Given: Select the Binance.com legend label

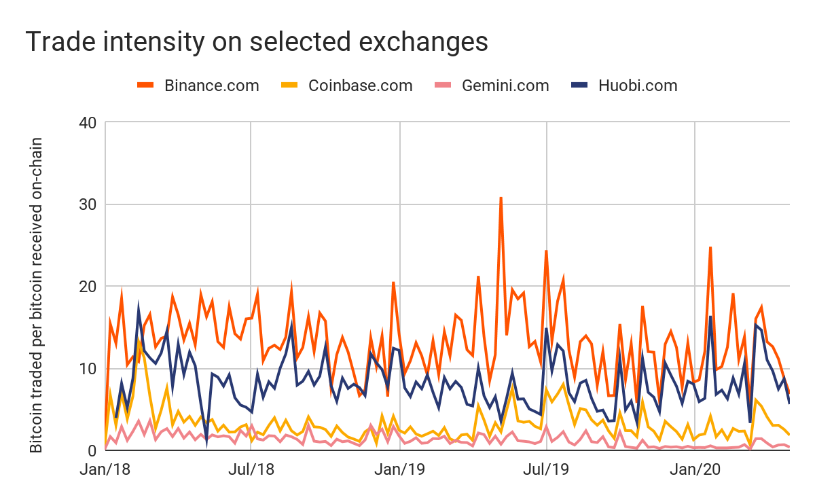Looking at the screenshot, I should (211, 86).
